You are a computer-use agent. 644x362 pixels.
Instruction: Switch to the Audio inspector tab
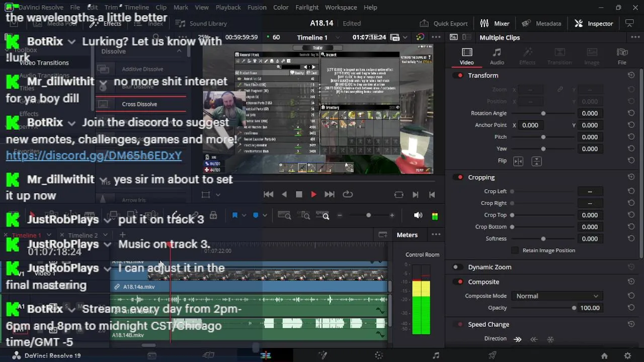coord(497,56)
